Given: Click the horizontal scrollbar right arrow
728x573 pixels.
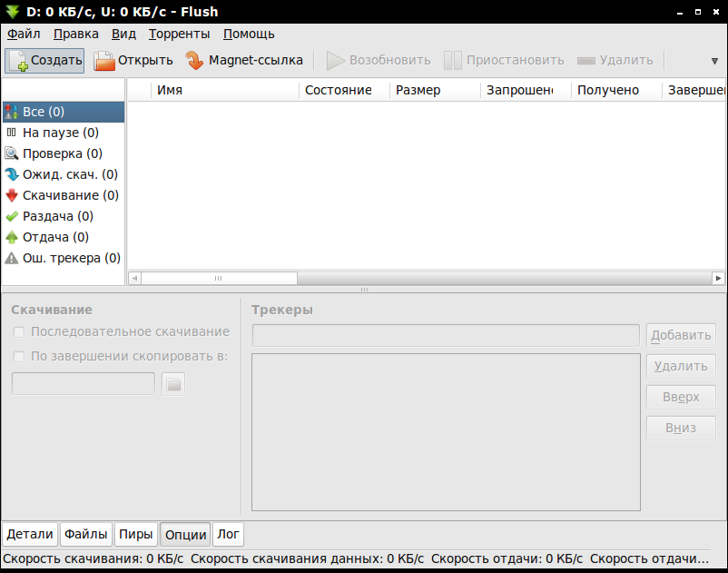Looking at the screenshot, I should coord(718,278).
